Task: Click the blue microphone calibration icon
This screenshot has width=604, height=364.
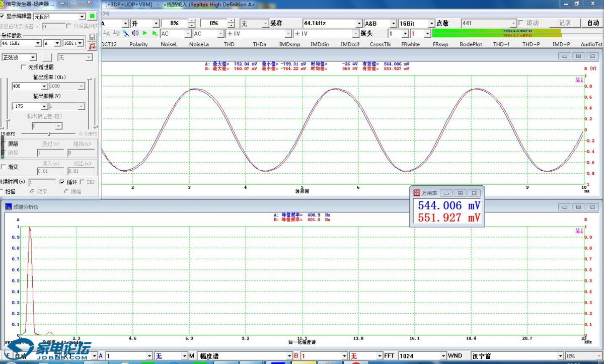Action: coord(126,33)
